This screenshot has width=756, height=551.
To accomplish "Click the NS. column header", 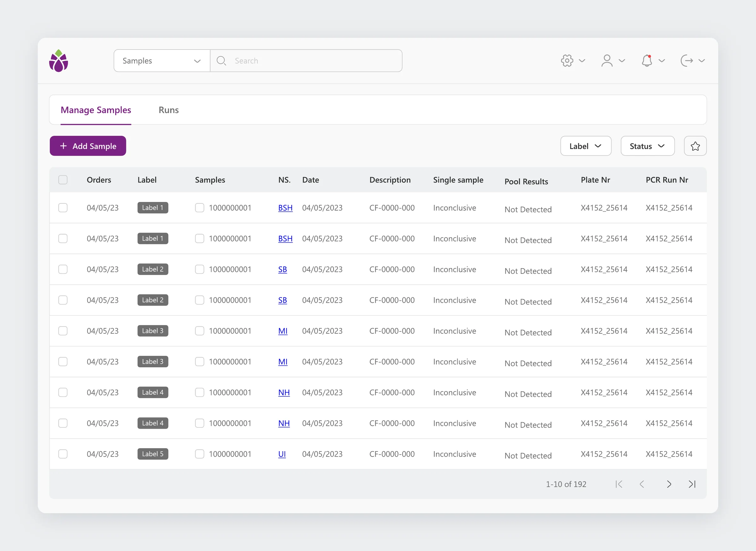I will click(284, 180).
